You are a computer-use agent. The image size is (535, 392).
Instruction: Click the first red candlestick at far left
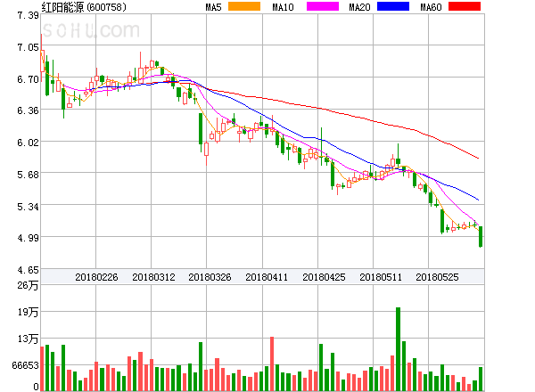[x=42, y=58]
